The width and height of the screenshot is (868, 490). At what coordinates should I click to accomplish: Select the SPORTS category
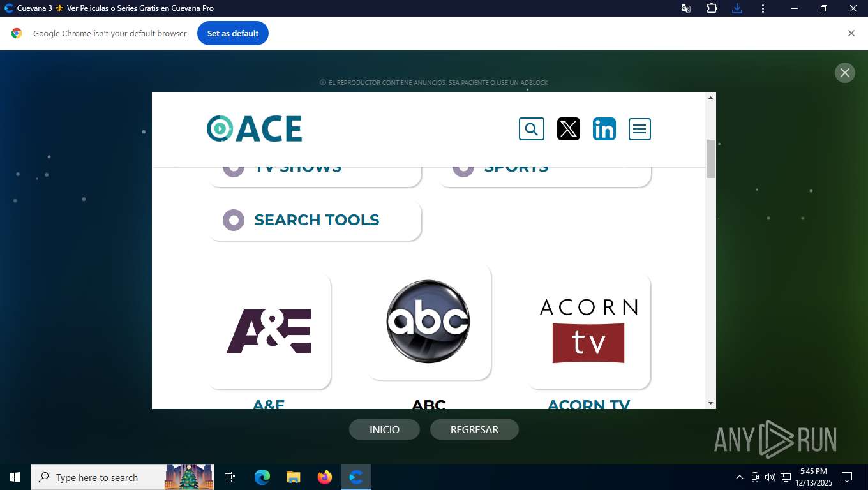tap(545, 176)
